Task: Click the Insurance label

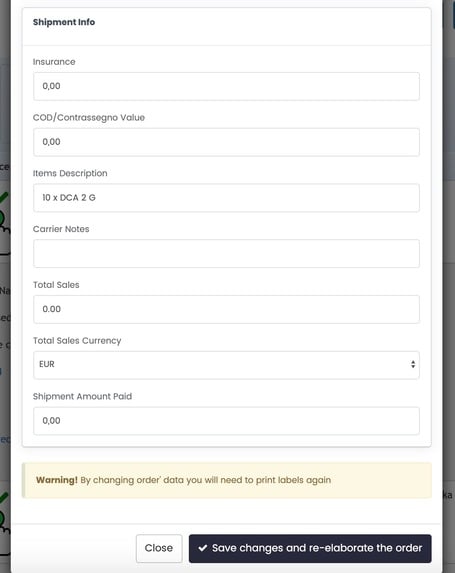Action: tap(54, 62)
